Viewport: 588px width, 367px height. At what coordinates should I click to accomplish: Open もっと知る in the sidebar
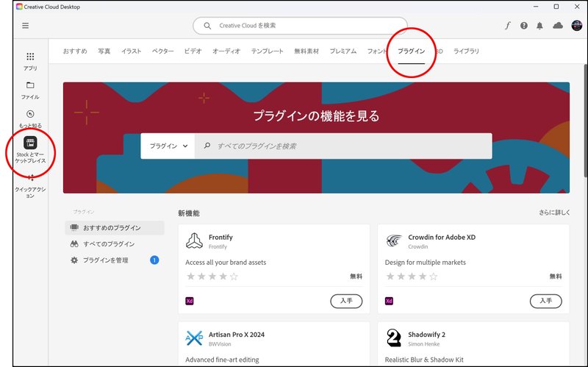pos(30,118)
